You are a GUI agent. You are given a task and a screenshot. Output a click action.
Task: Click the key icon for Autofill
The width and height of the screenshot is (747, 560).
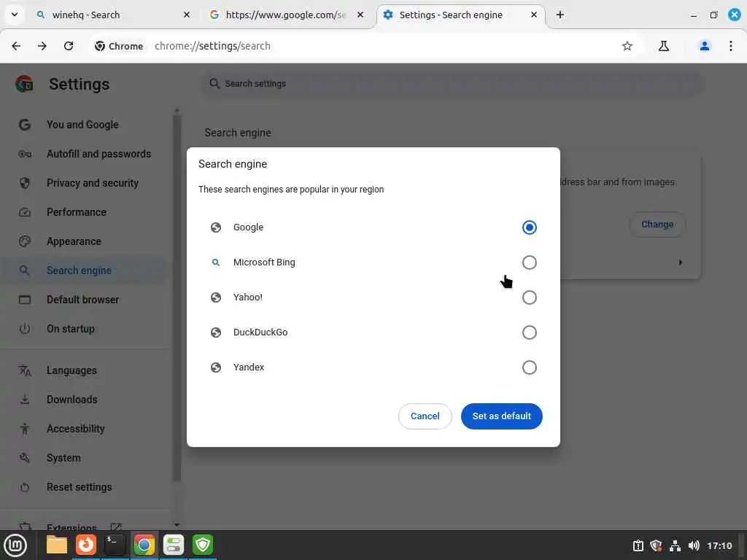[24, 154]
